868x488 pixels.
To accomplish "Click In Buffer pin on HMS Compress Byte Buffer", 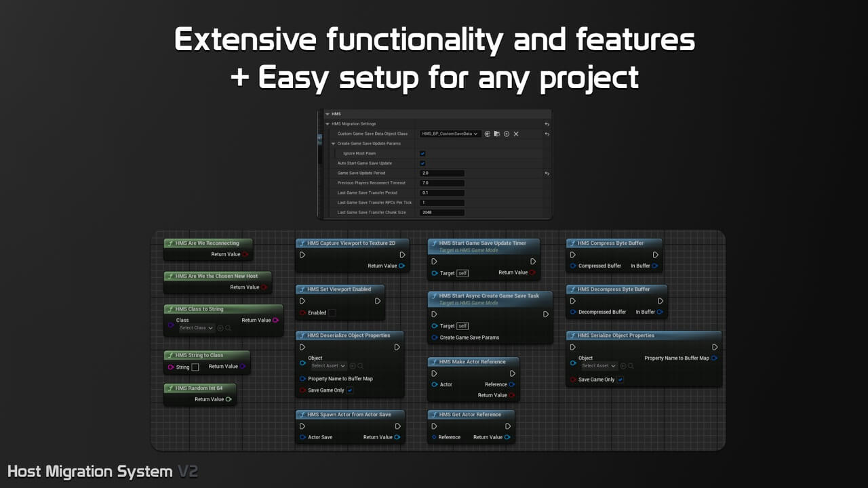I will 655,266.
